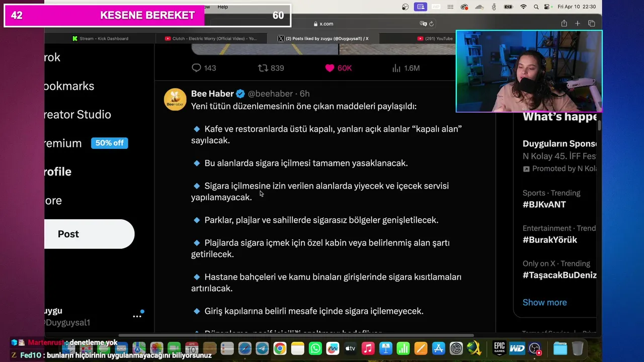Open App Store from the Dock
644x362 pixels.
tap(438, 348)
